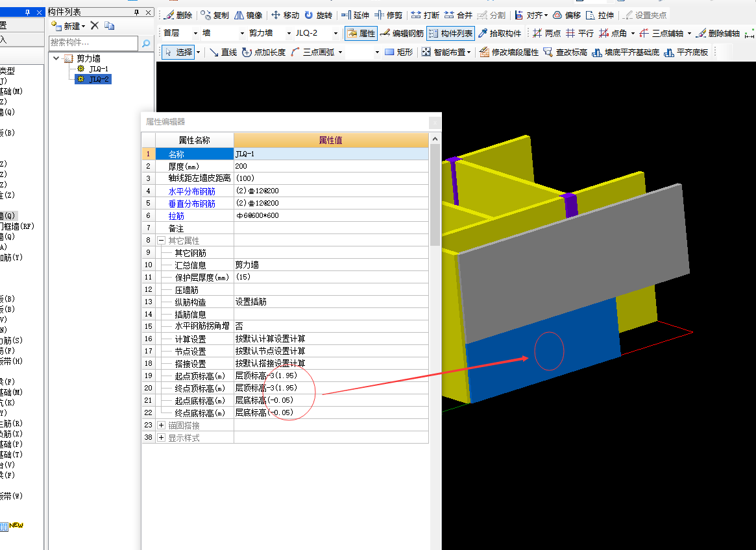This screenshot has width=756, height=550.
Task: Collapse 其它属性 group
Action: tap(162, 241)
